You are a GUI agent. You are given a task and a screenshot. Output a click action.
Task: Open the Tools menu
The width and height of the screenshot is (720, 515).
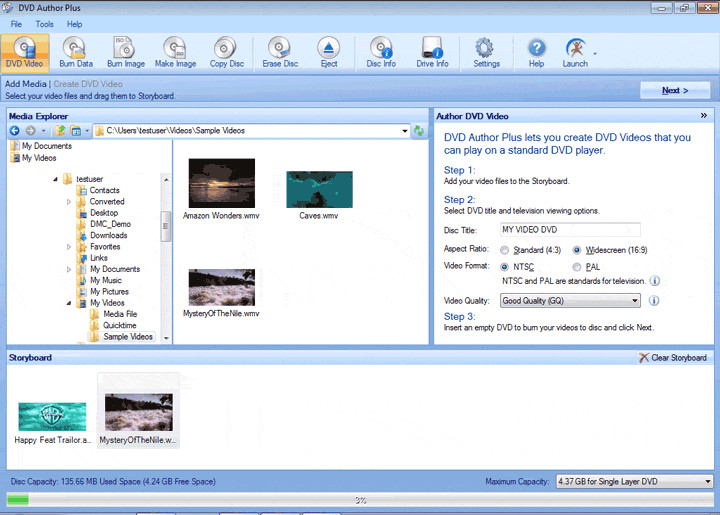pos(45,23)
